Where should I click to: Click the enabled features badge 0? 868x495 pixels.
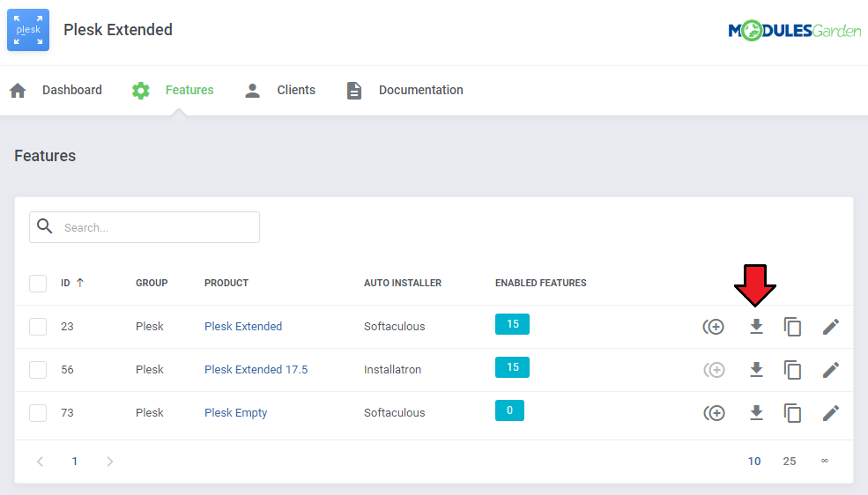(x=509, y=410)
